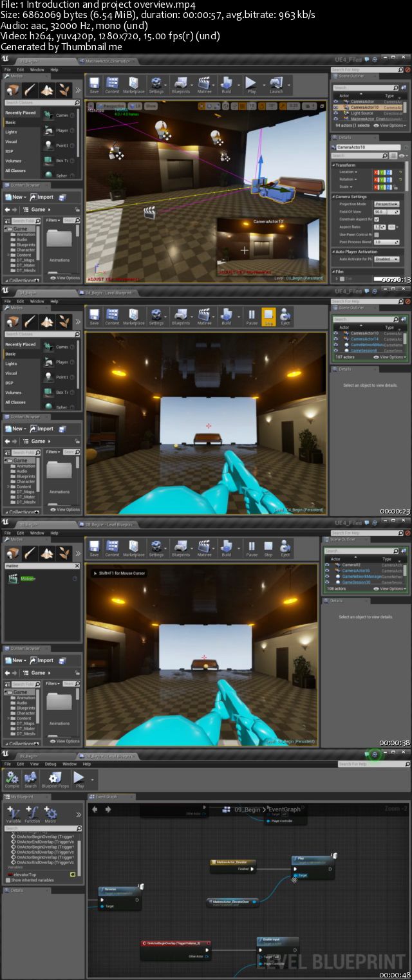The image size is (412, 980).
Task: Toggle Constrain Aspect Ratio checkbox
Action: pyautogui.click(x=377, y=219)
